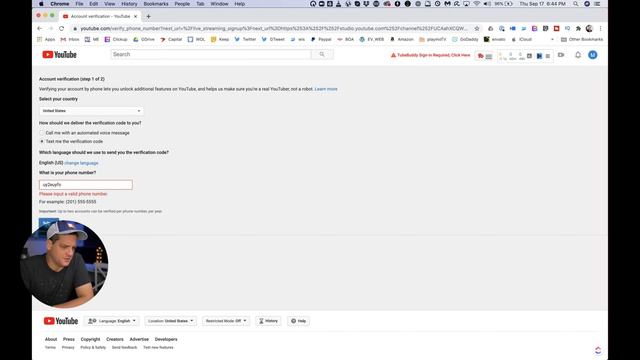The image size is (640, 360).
Task: Open the About footer link
Action: tap(51, 340)
